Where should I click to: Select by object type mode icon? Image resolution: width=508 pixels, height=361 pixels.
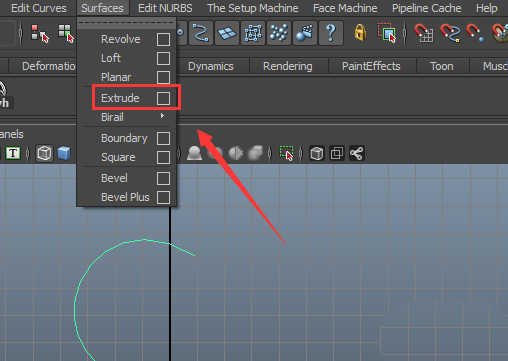coord(66,33)
